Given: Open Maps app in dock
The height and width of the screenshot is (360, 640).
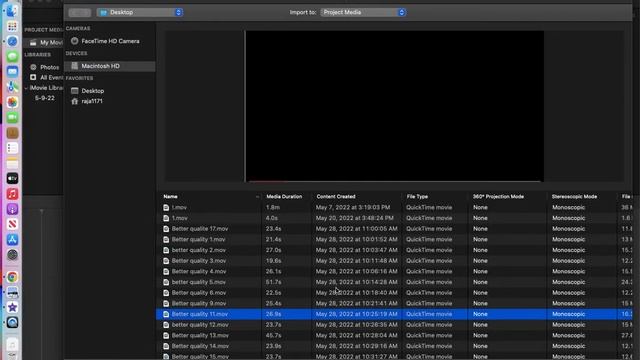Looking at the screenshot, I should (12, 87).
